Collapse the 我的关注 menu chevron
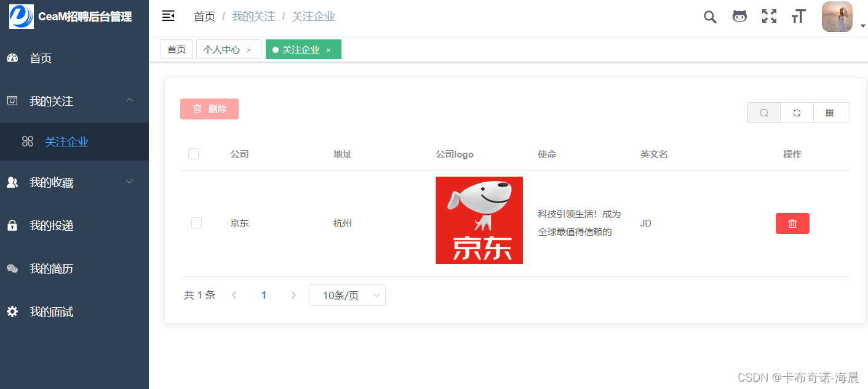Screen dimensions: 868x389 click(129, 100)
